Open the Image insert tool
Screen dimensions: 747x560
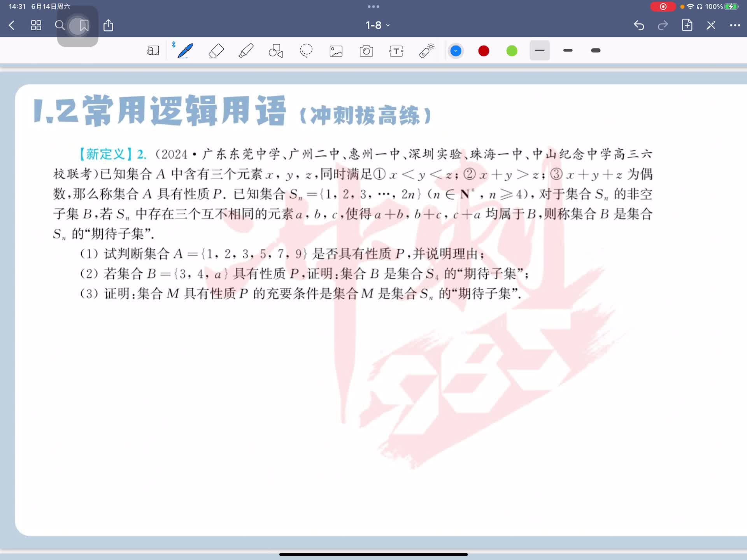click(x=336, y=51)
